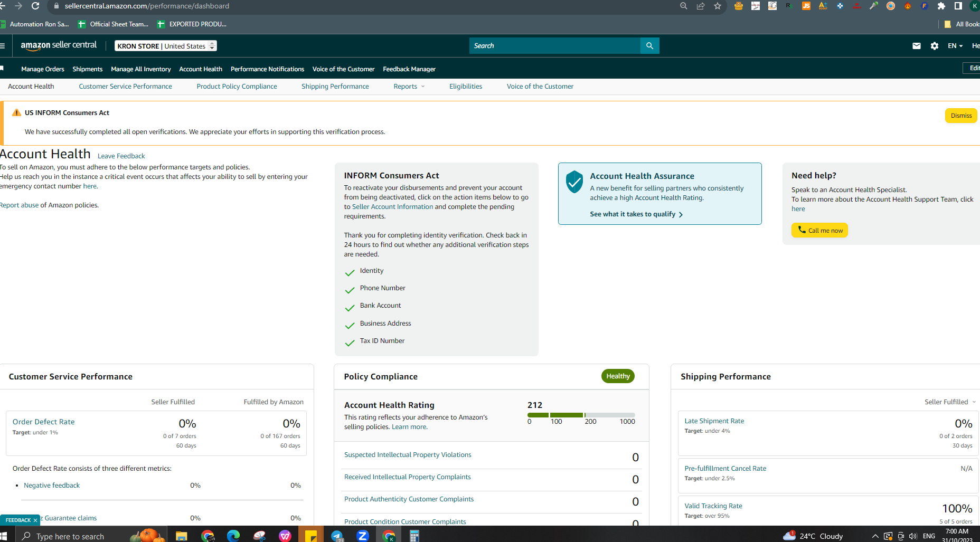Open the Valid Tracking Rate link
The image size is (980, 542).
coord(713,506)
